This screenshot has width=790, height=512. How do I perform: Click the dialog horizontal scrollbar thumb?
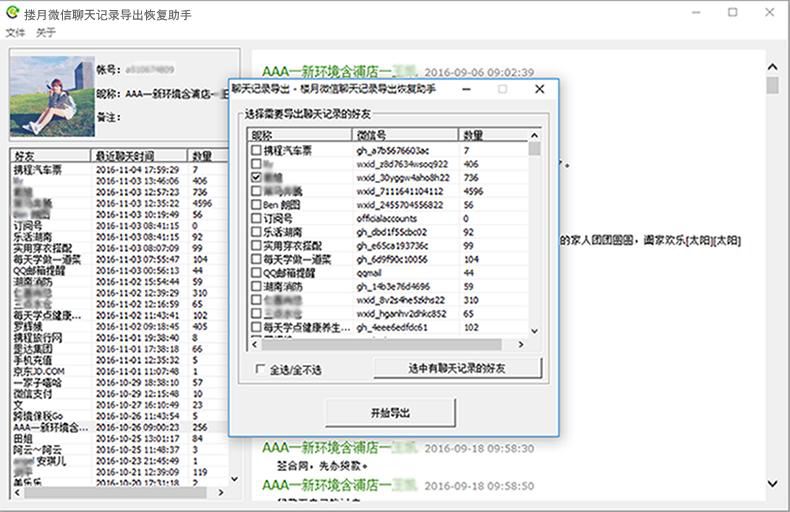[x=381, y=344]
